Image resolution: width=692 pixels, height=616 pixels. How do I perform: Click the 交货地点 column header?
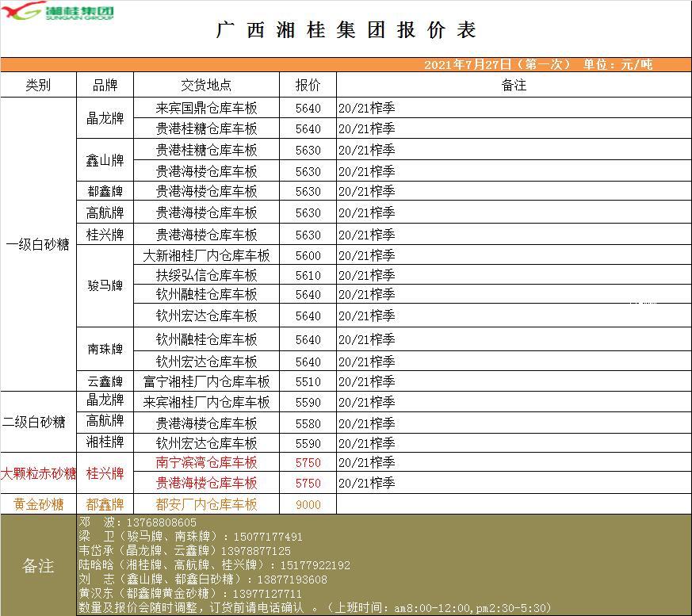click(206, 85)
